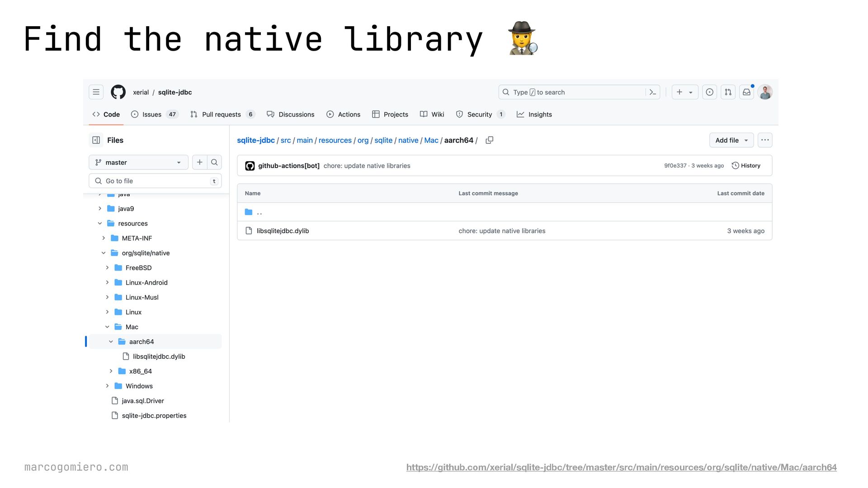868x488 pixels.
Task: Focus the Go to file input
Action: (x=155, y=181)
